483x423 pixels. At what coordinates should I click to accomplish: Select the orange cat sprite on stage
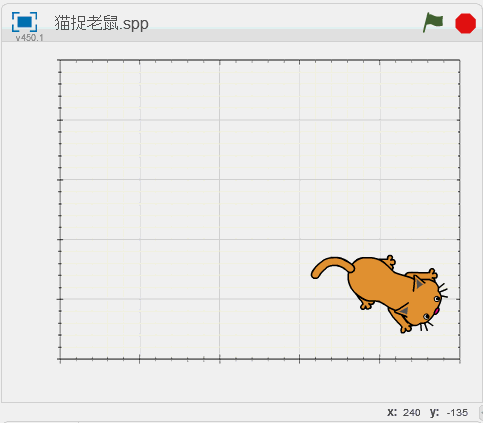click(379, 294)
